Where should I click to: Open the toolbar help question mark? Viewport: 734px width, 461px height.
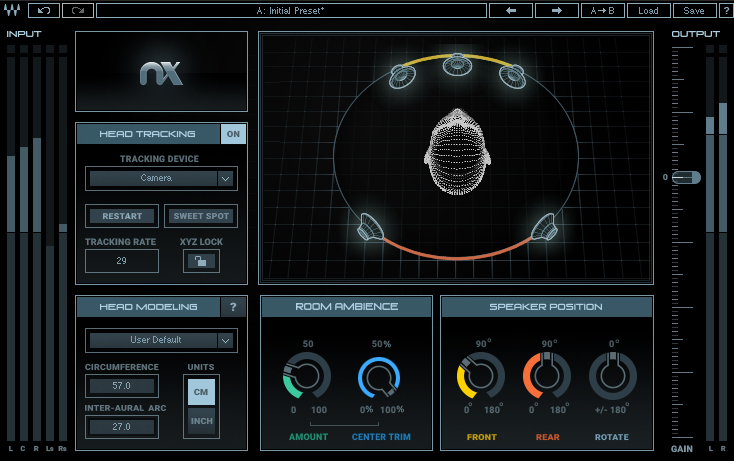pyautogui.click(x=726, y=10)
